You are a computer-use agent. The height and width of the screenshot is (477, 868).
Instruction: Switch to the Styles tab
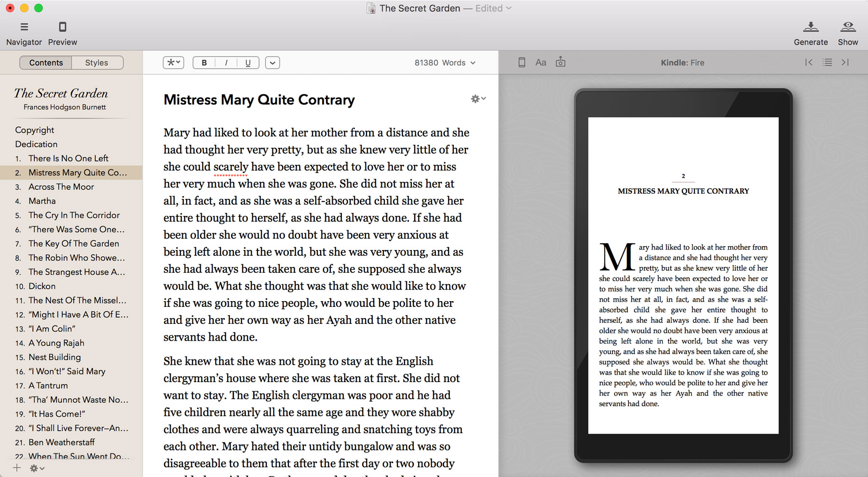click(97, 63)
